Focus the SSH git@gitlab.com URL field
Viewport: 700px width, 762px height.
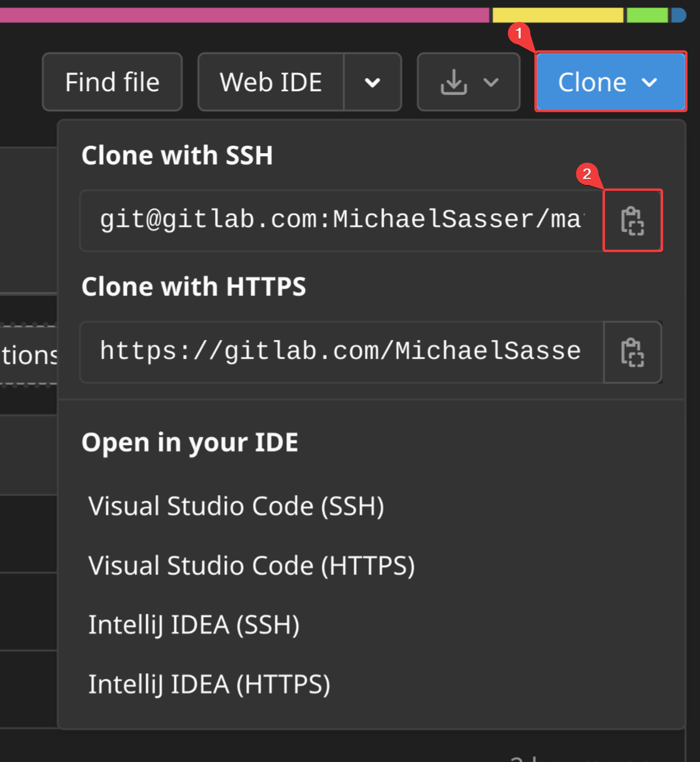(341, 221)
